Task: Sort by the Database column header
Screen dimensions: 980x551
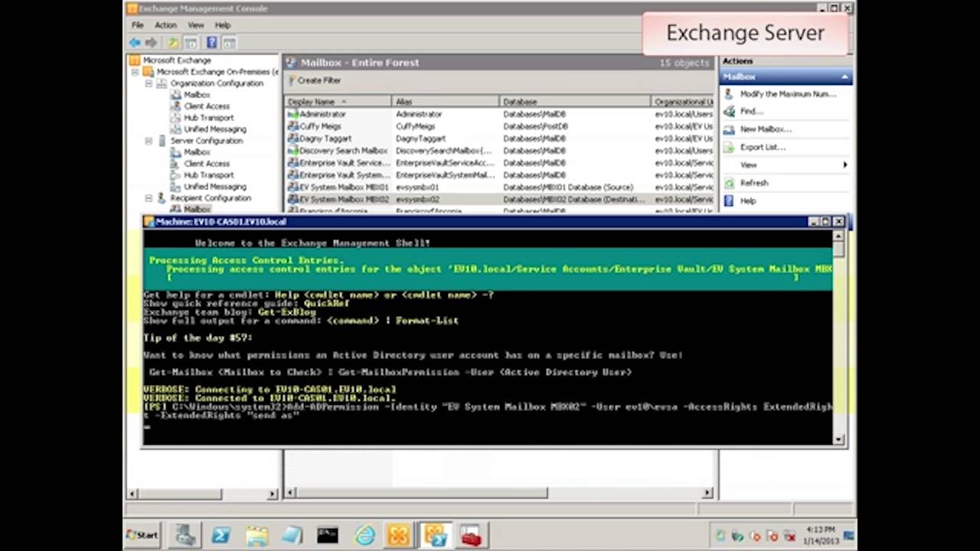Action: (576, 102)
